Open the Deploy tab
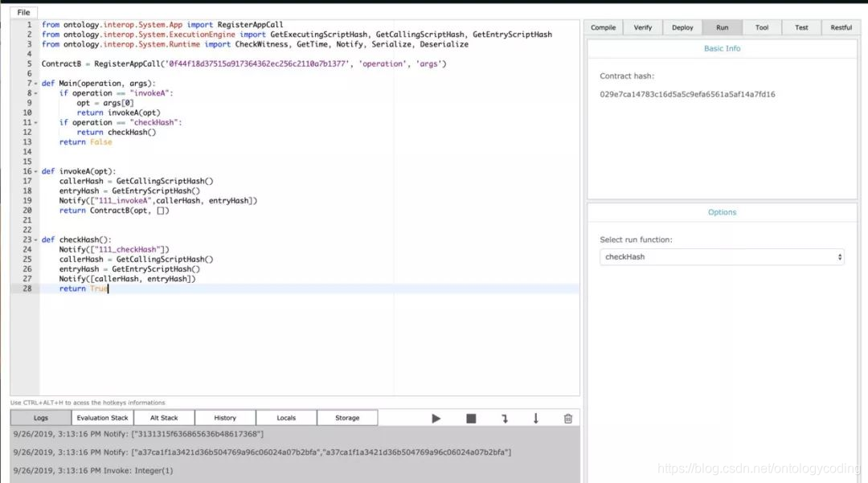The image size is (868, 483). (x=682, y=27)
